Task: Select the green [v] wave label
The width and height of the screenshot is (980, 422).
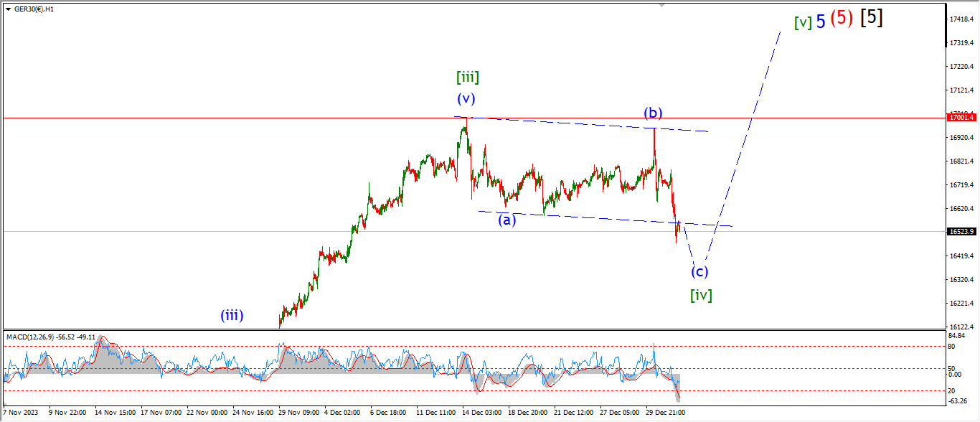Action: point(803,22)
